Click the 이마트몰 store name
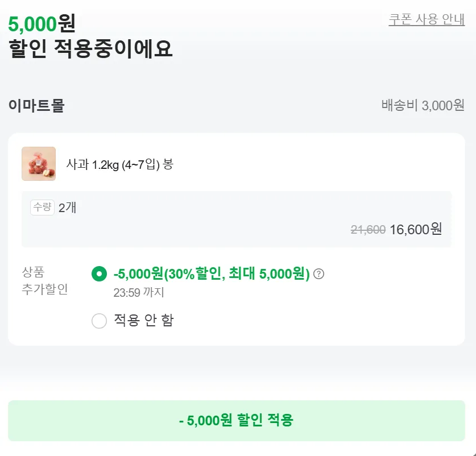This screenshot has width=476, height=456. (x=36, y=106)
